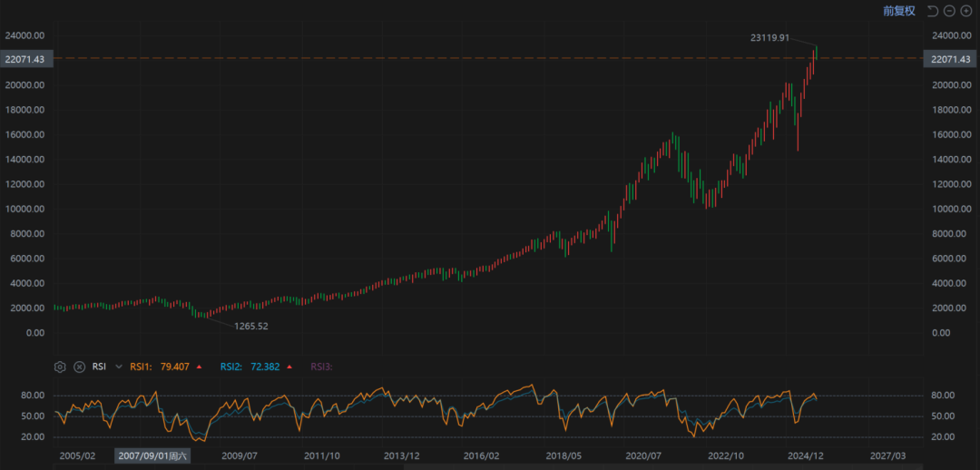The width and height of the screenshot is (980, 470).
Task: Click the 22071.43 price tag on right axis
Action: click(950, 59)
